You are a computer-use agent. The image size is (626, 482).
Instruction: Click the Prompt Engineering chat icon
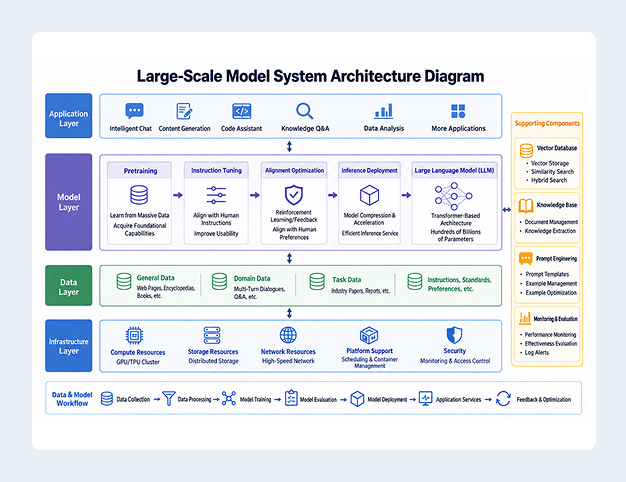coord(526,259)
